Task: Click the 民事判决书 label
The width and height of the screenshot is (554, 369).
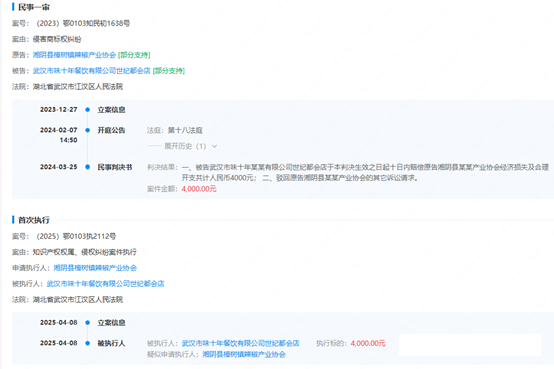Action: click(x=115, y=167)
